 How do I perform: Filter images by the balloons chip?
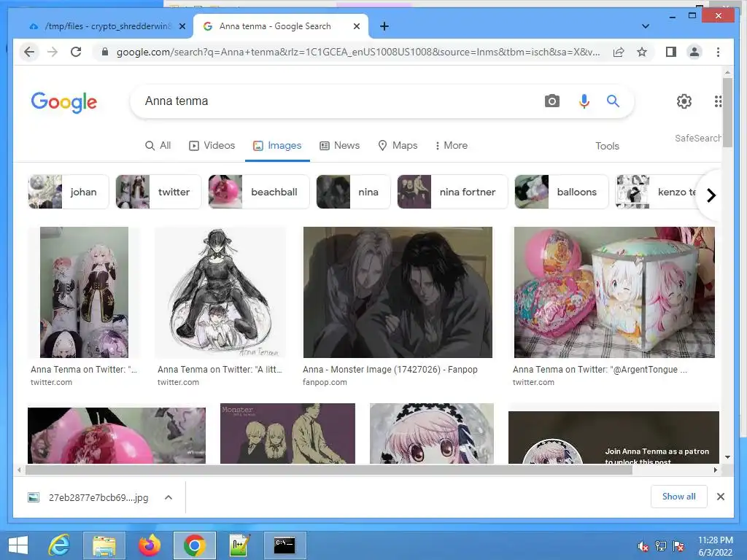[x=561, y=192]
